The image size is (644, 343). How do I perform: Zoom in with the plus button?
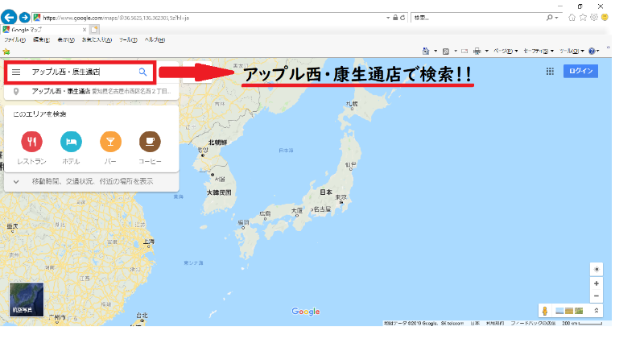coord(596,283)
